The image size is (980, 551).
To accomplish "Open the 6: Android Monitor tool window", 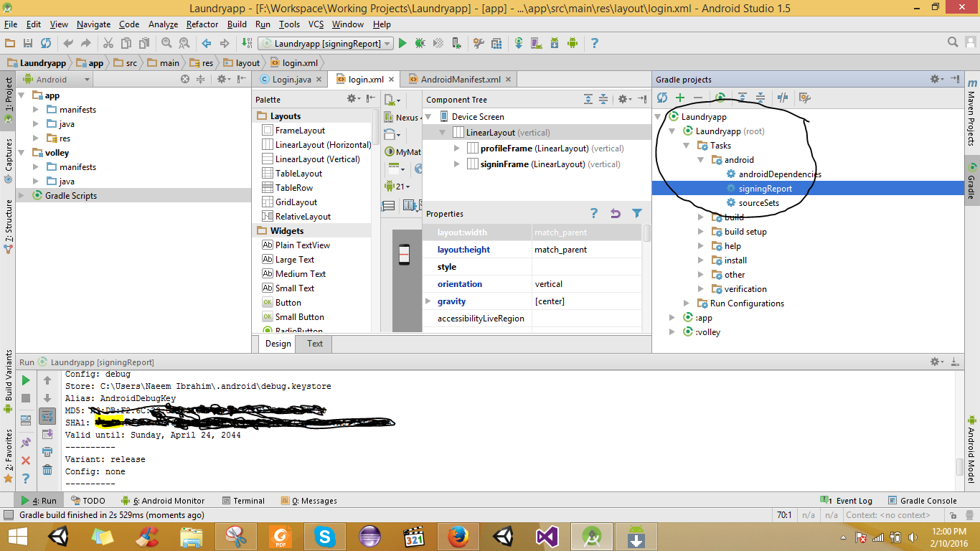I will click(x=163, y=501).
